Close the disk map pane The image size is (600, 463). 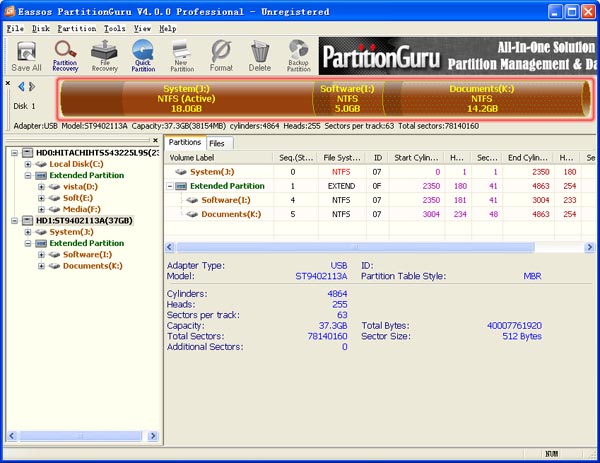(x=8, y=83)
